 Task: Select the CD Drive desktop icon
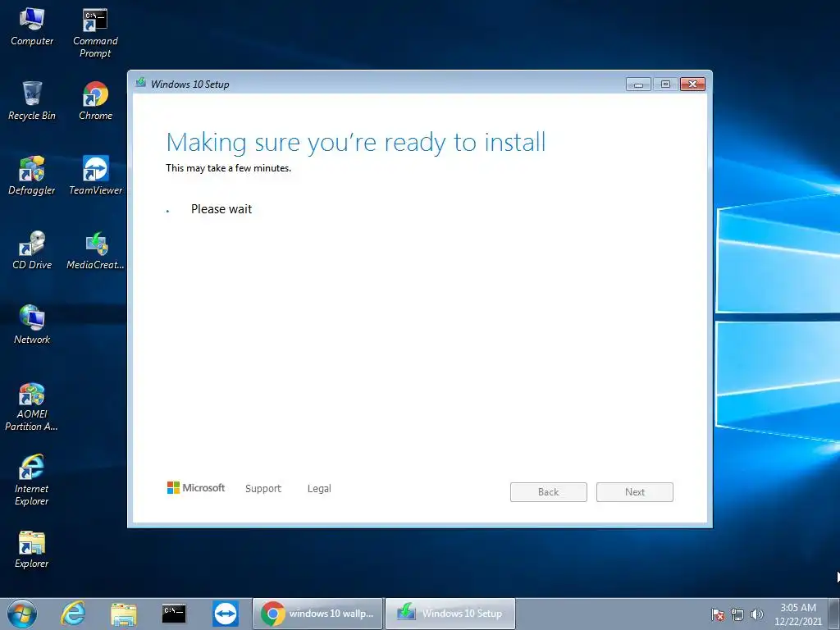pos(32,250)
